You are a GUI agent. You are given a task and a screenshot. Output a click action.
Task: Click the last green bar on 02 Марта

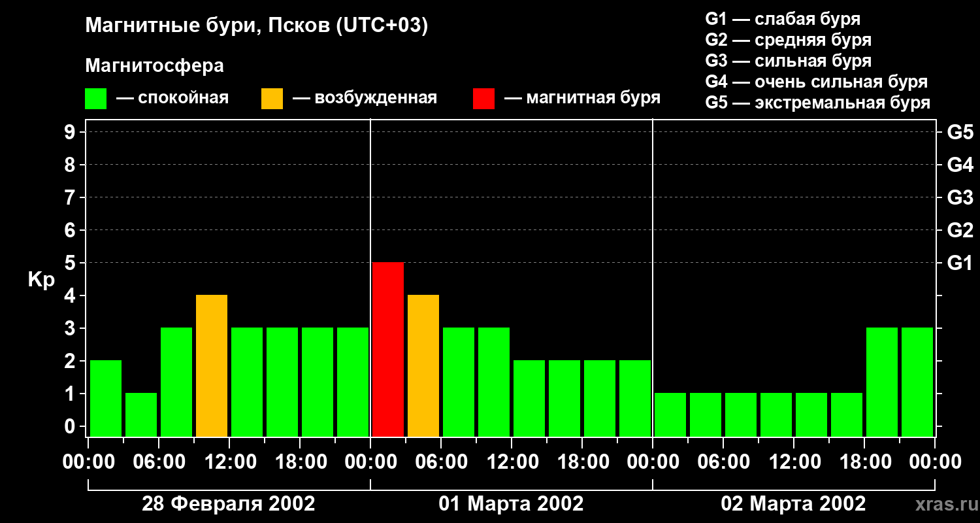(917, 382)
